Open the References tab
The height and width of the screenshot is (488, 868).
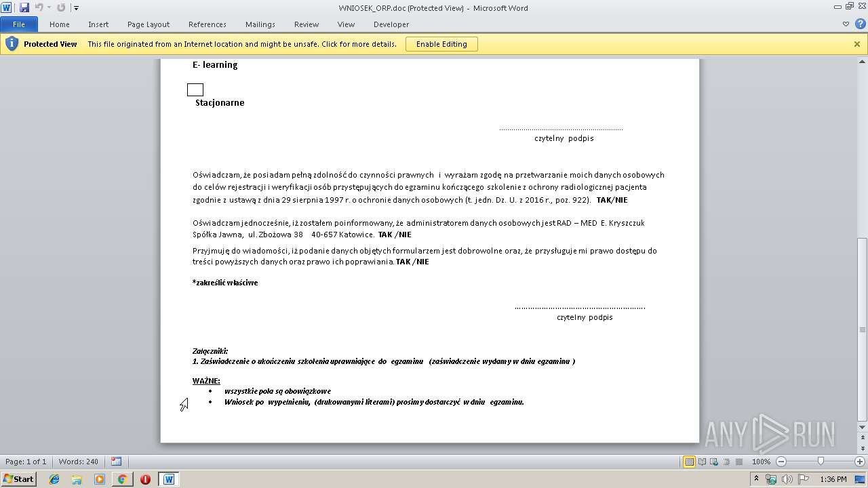(x=208, y=24)
